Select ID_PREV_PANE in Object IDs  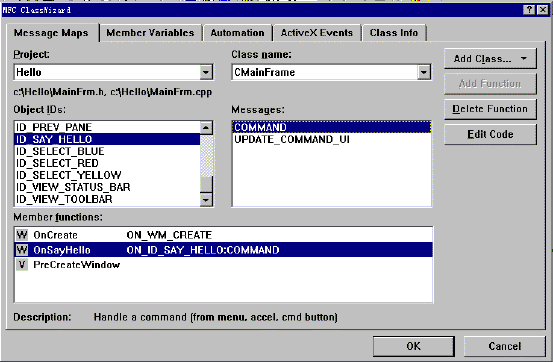point(107,127)
